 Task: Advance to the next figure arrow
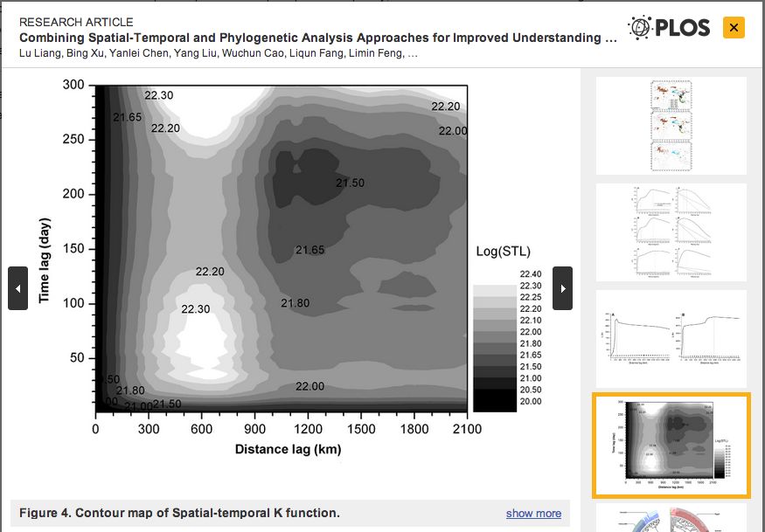click(x=562, y=288)
